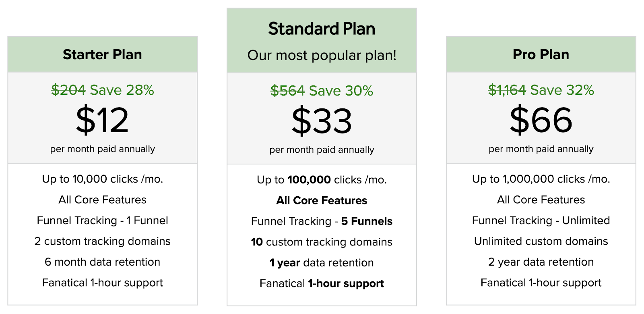Viewport: 644px width, 314px height.
Task: Click "Up to 10,000 clicks /mo." line
Action: [x=102, y=179]
